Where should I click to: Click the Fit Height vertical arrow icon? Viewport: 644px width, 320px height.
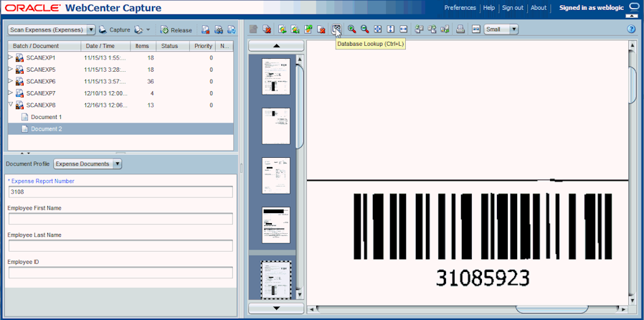tap(391, 29)
